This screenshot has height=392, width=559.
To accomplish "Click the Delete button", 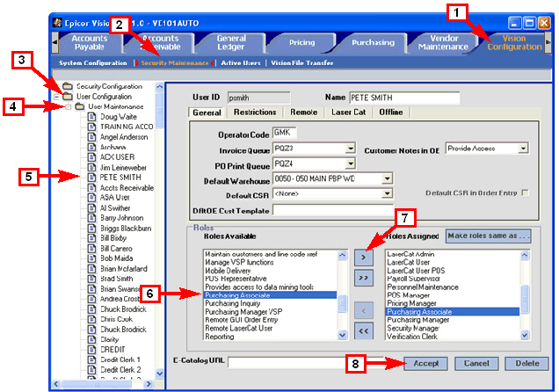I will tap(526, 364).
